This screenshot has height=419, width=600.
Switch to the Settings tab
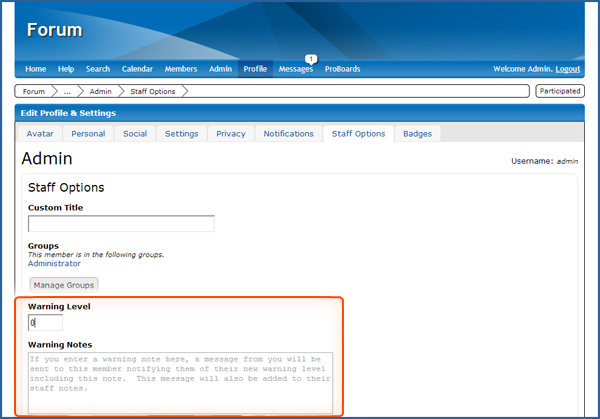click(181, 134)
